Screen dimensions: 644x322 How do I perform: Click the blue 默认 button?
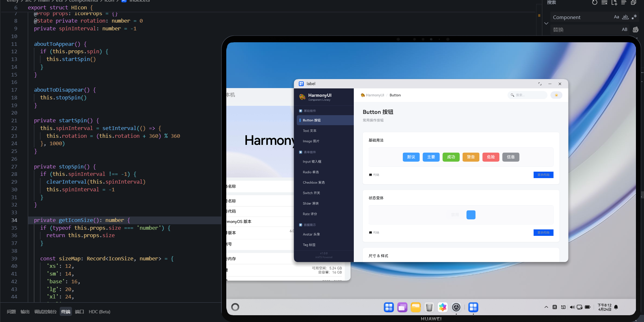point(411,157)
